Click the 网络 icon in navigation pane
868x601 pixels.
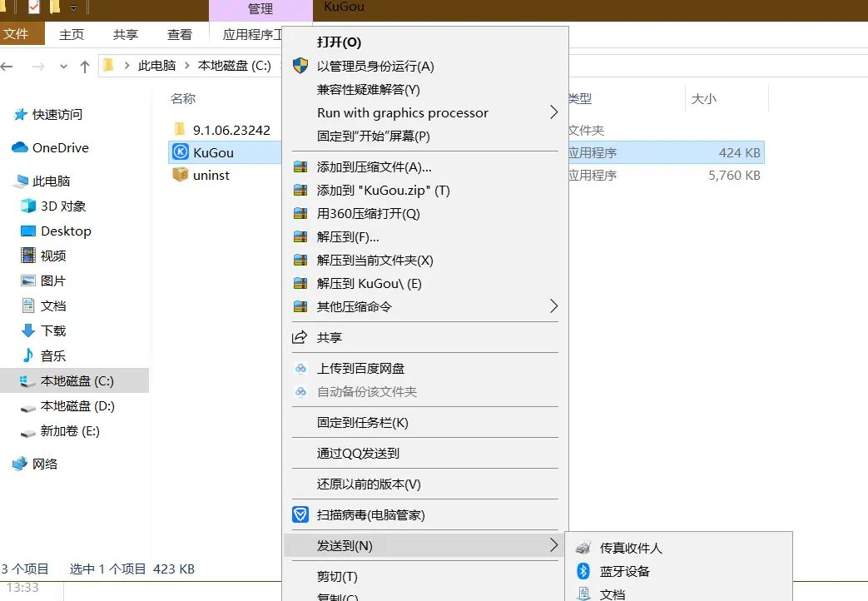(20, 463)
